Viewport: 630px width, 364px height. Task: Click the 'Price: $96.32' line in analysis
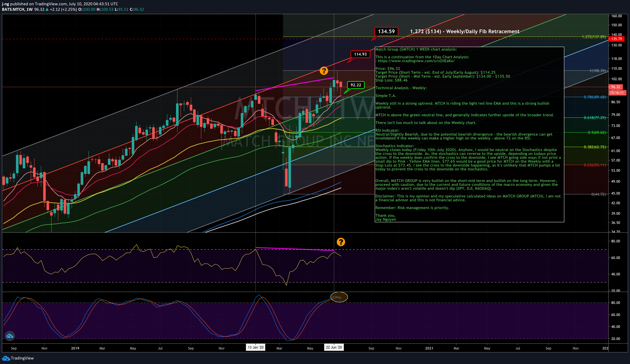coord(388,68)
